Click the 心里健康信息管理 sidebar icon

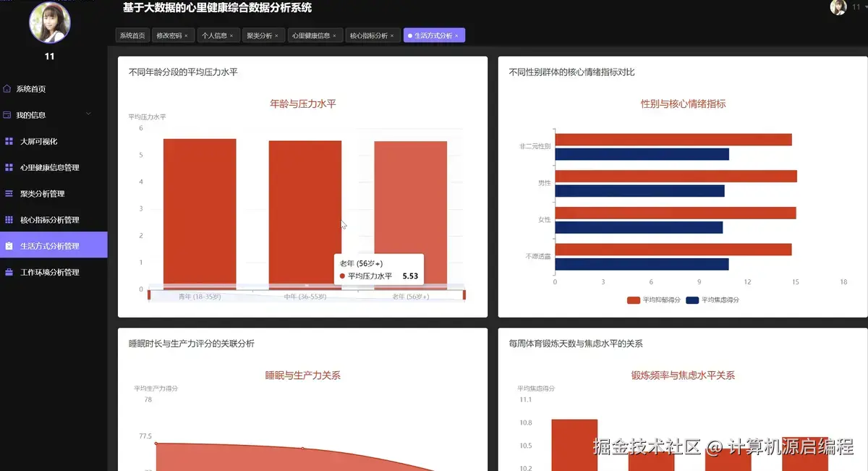tap(9, 167)
